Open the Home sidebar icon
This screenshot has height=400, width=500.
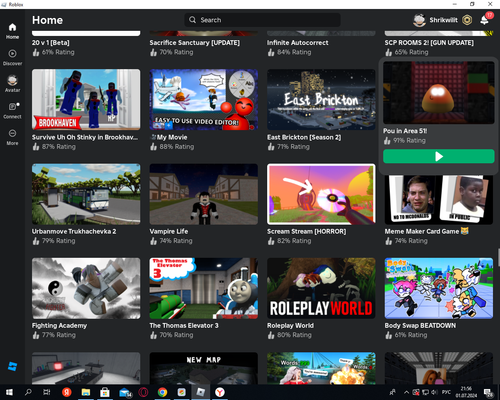pos(12,27)
